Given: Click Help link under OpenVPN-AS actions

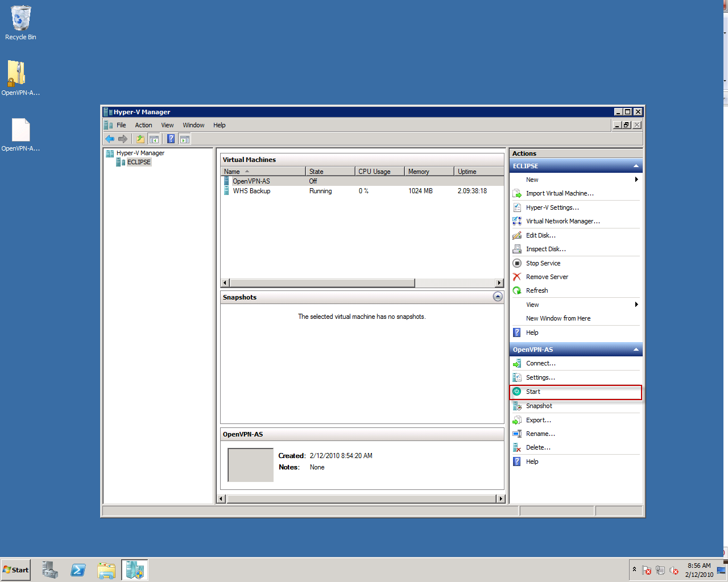Looking at the screenshot, I should click(x=532, y=462).
